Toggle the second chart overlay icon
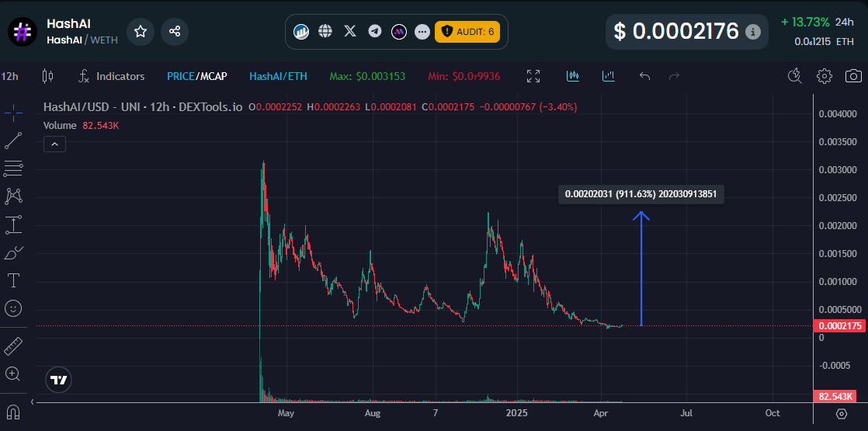Viewport: 868px width, 431px height. coord(609,76)
